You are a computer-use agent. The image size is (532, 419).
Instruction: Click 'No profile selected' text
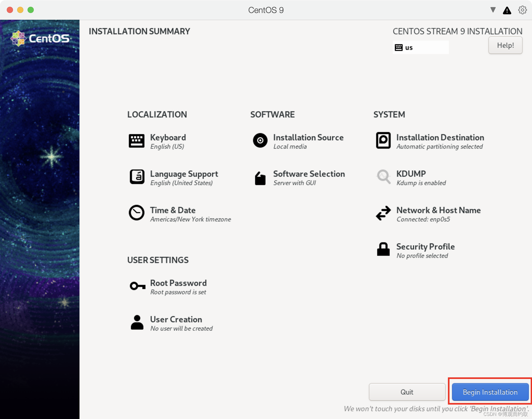point(422,256)
